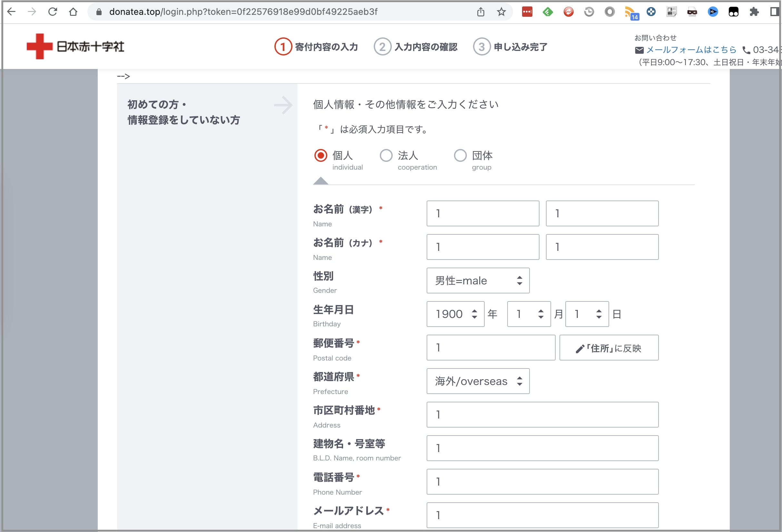Click the 郵便番号 postal code input field
Image resolution: width=782 pixels, height=532 pixels.
[490, 348]
